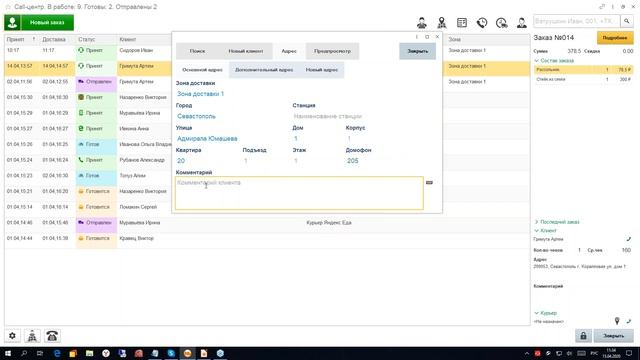Viewport: 640px width, 360px height.
Task: Select second item row in Состав заказа
Action: click(x=583, y=80)
